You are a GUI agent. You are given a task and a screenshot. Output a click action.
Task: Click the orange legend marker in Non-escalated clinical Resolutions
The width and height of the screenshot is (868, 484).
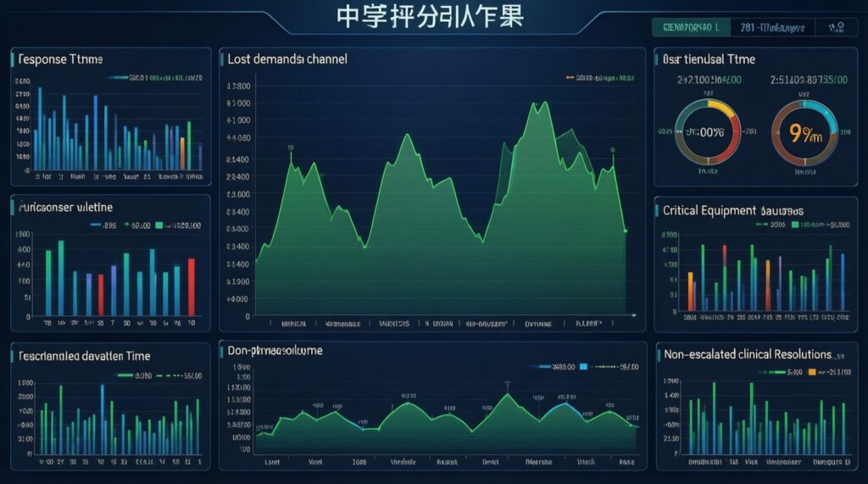812,372
